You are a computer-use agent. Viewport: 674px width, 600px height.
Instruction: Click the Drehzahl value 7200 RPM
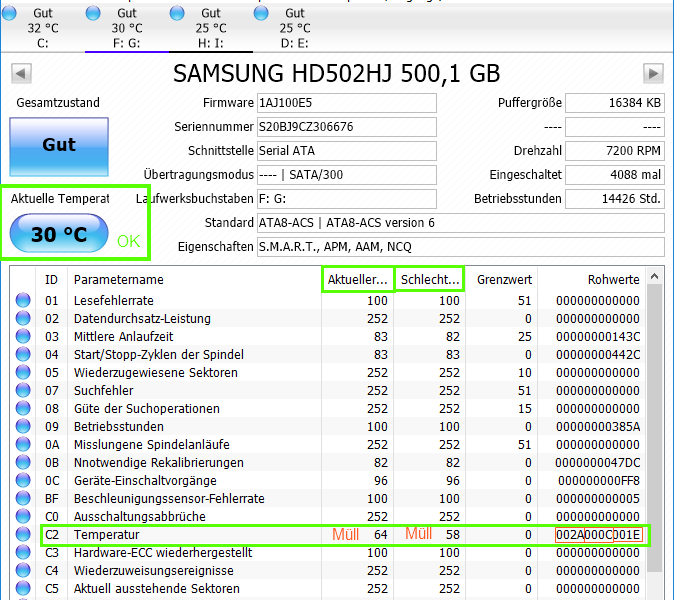click(615, 151)
